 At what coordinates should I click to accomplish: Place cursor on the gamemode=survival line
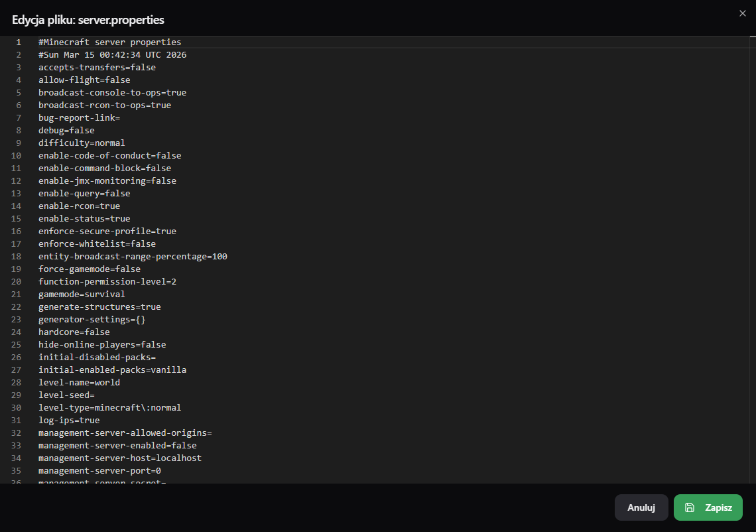[82, 295]
